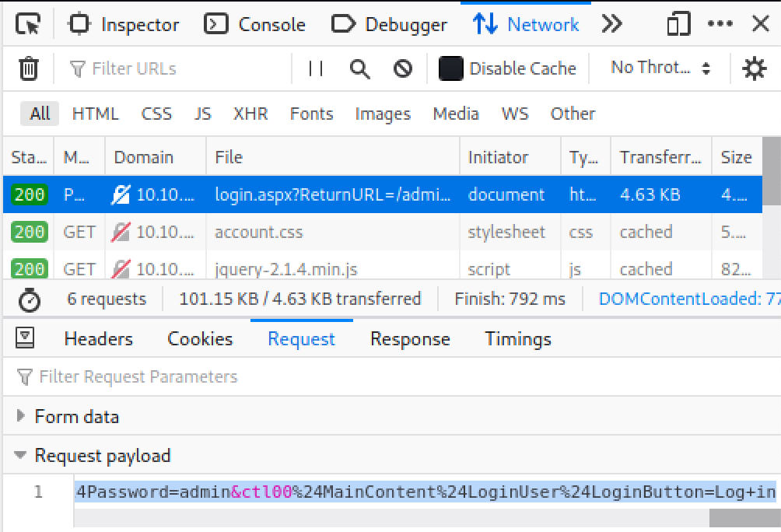The height and width of the screenshot is (532, 781).
Task: Filter requests by Media
Action: [x=456, y=114]
